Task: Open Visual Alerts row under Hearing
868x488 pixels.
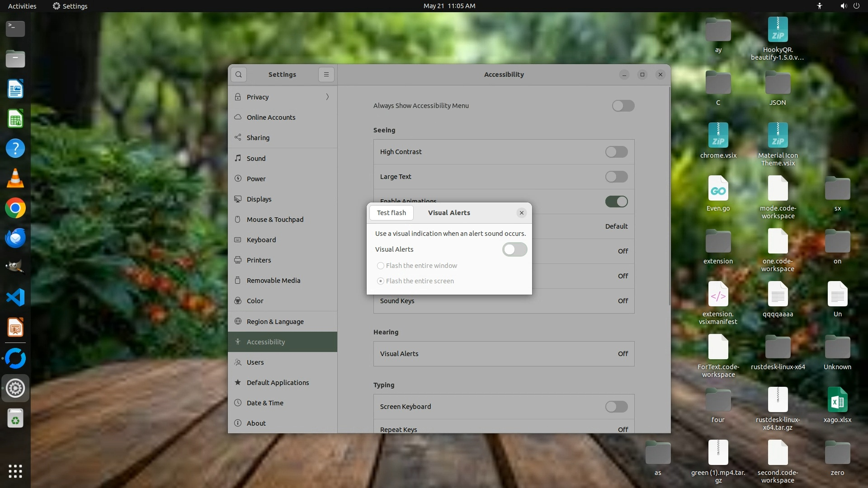Action: tap(504, 354)
